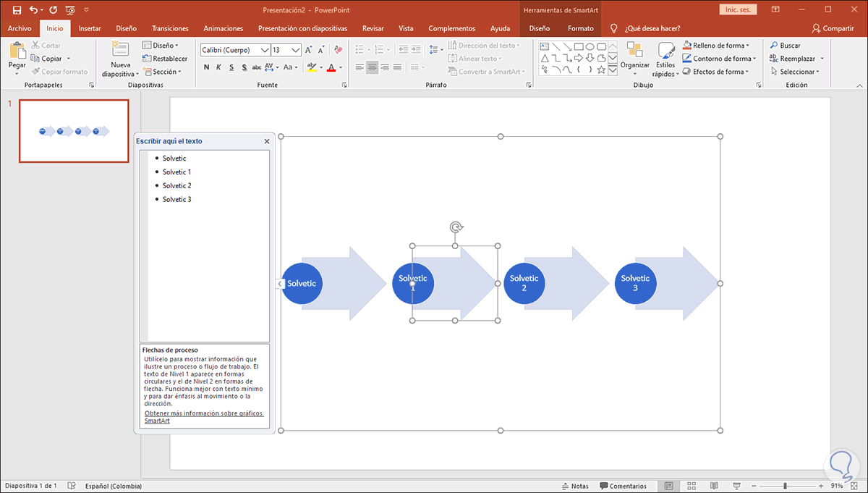Click the font color red A swatch
Viewport: 868px width, 493px height.
(331, 67)
